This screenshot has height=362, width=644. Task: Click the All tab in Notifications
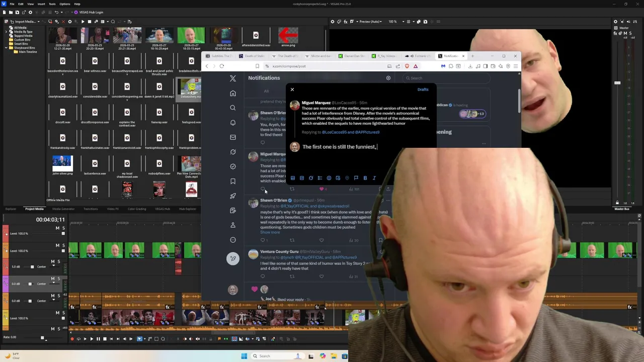pyautogui.click(x=266, y=91)
